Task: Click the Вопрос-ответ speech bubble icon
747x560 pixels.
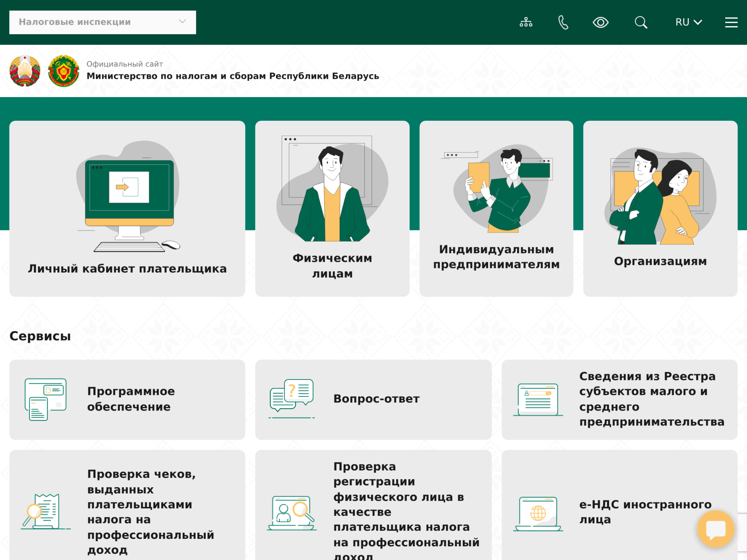Action: click(291, 398)
